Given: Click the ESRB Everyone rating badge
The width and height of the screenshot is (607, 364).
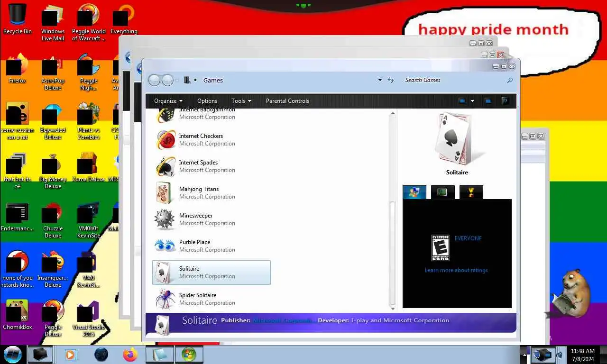Looking at the screenshot, I should (x=440, y=248).
